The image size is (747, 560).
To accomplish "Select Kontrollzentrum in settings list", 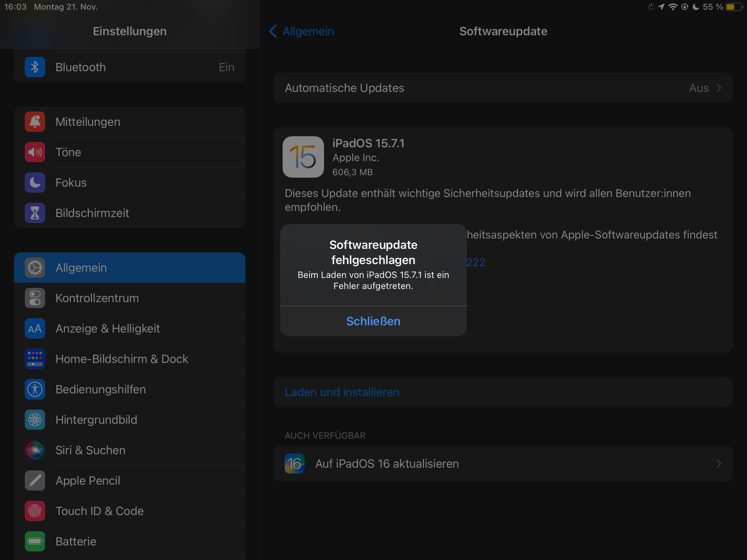I will (130, 298).
